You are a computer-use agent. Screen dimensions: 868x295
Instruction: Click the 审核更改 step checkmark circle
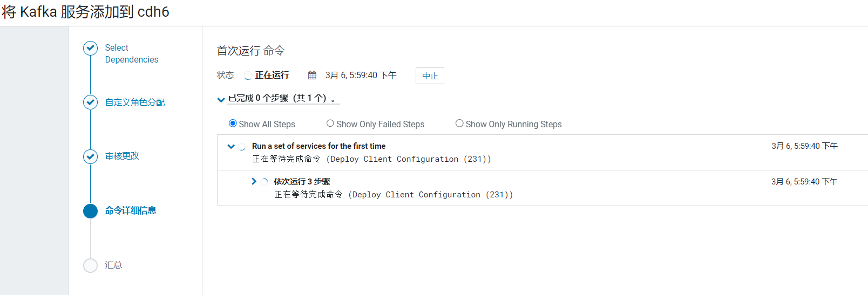[90, 156]
